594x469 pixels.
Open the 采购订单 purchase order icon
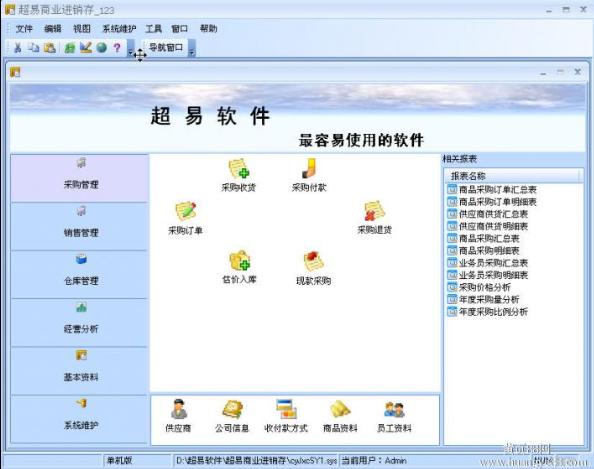[185, 218]
